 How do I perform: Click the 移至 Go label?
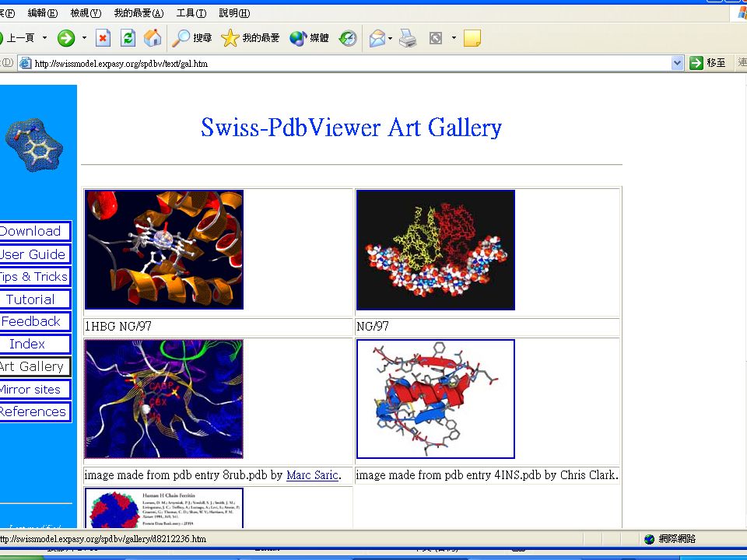[x=716, y=63]
